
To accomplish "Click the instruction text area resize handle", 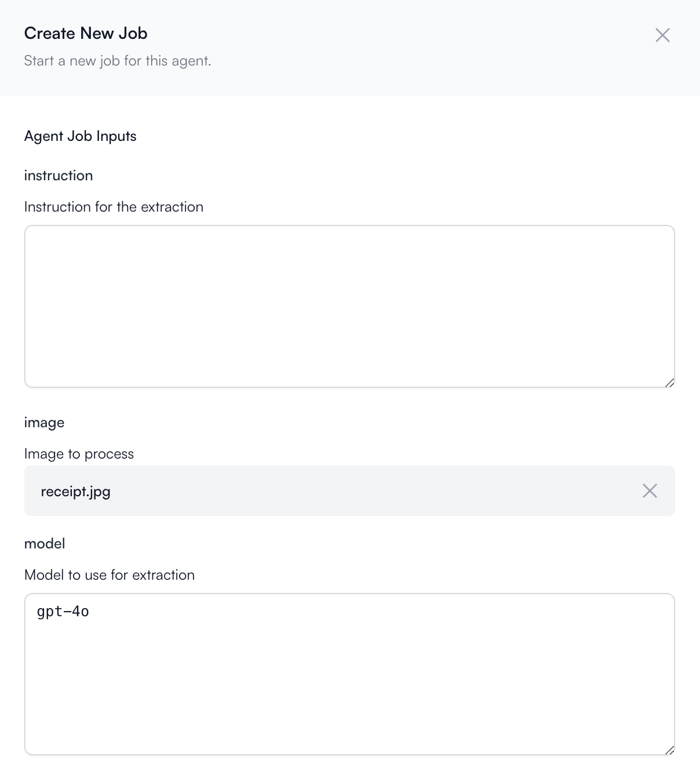I will pyautogui.click(x=669, y=382).
